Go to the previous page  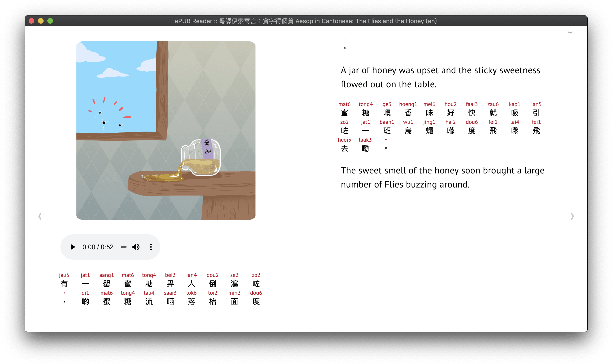click(40, 216)
